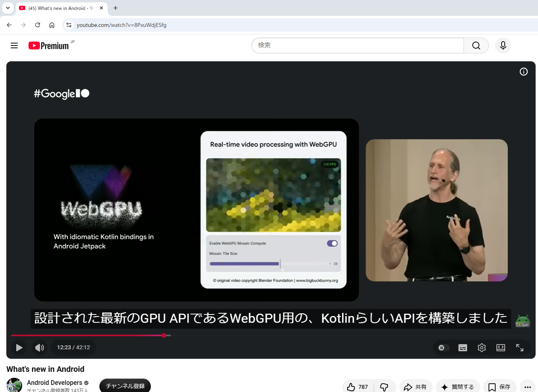View site information icon in address bar

pyautogui.click(x=69, y=25)
